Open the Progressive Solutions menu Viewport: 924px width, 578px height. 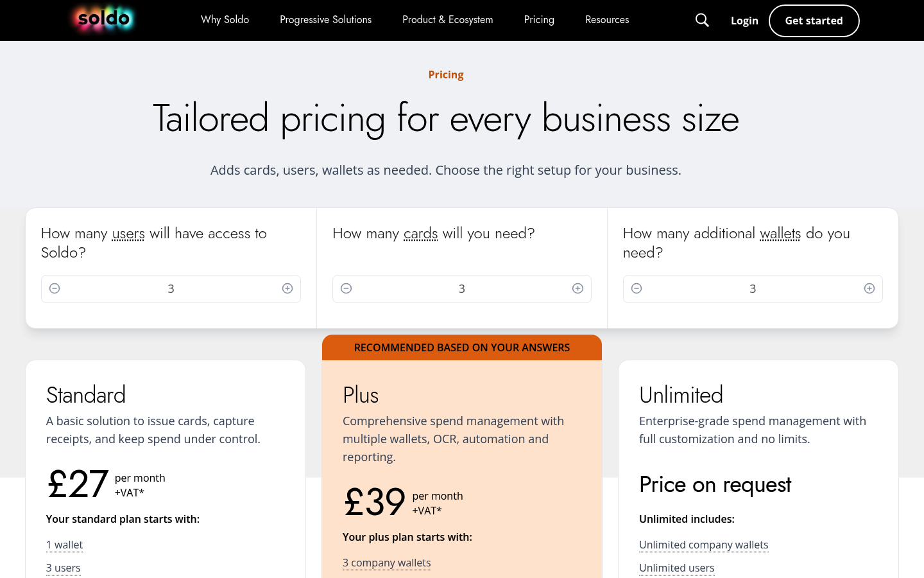click(x=325, y=20)
